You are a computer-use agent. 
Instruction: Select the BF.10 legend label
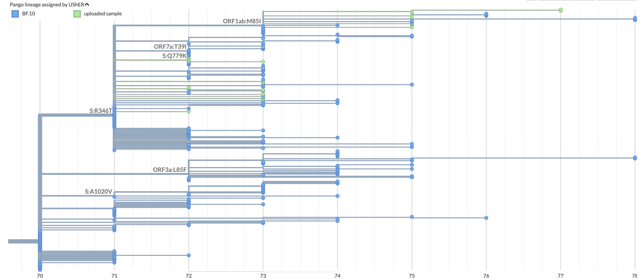[28, 13]
